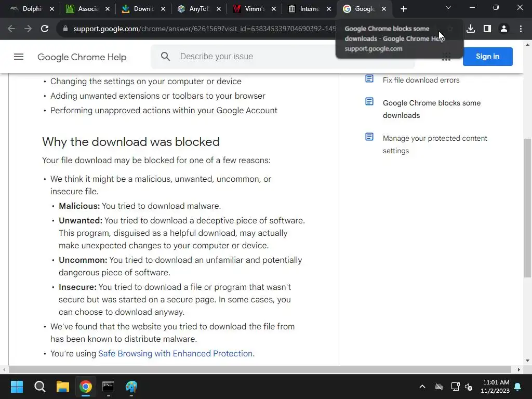
Task: Close the Downlo tab
Action: click(x=163, y=9)
